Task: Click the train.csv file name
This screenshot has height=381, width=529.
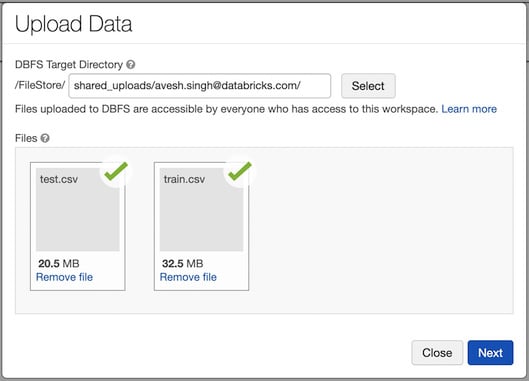Action: (x=184, y=179)
